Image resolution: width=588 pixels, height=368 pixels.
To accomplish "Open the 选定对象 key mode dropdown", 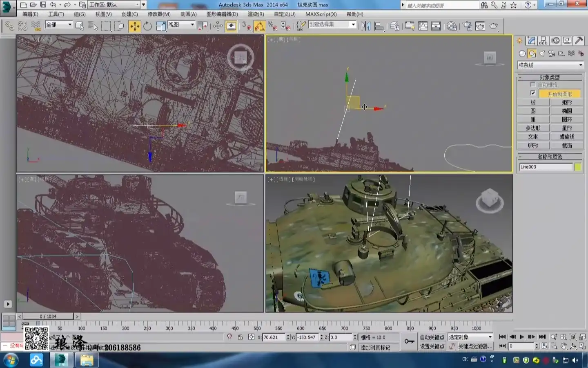I will (x=490, y=337).
